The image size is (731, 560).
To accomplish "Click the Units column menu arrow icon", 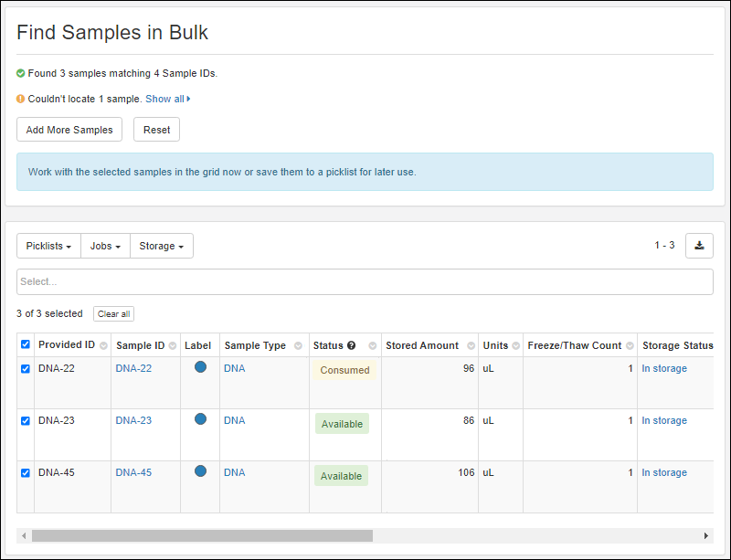I will 514,346.
